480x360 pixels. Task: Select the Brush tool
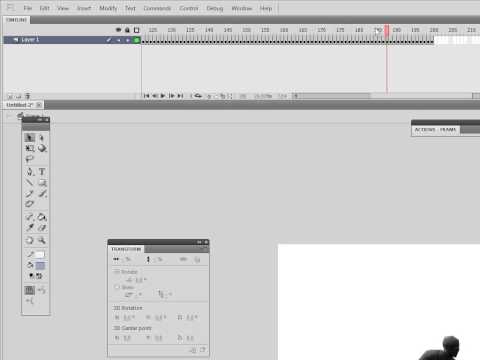[42, 193]
